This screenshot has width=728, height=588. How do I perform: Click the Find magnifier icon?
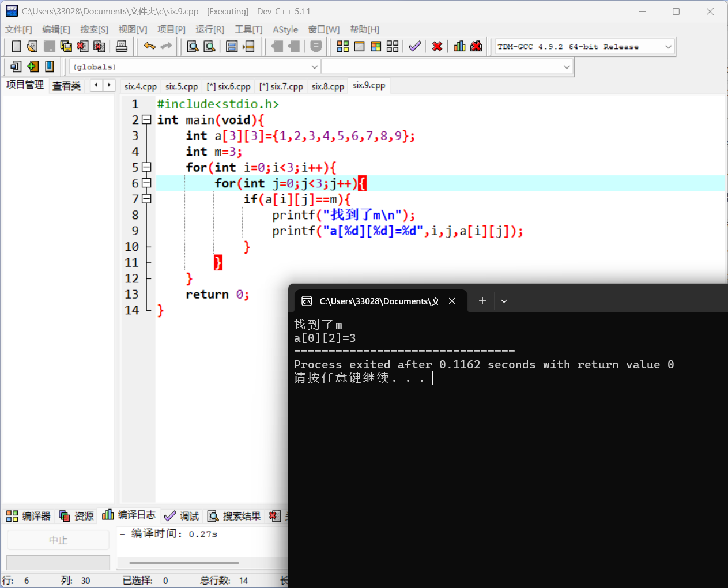pyautogui.click(x=193, y=46)
